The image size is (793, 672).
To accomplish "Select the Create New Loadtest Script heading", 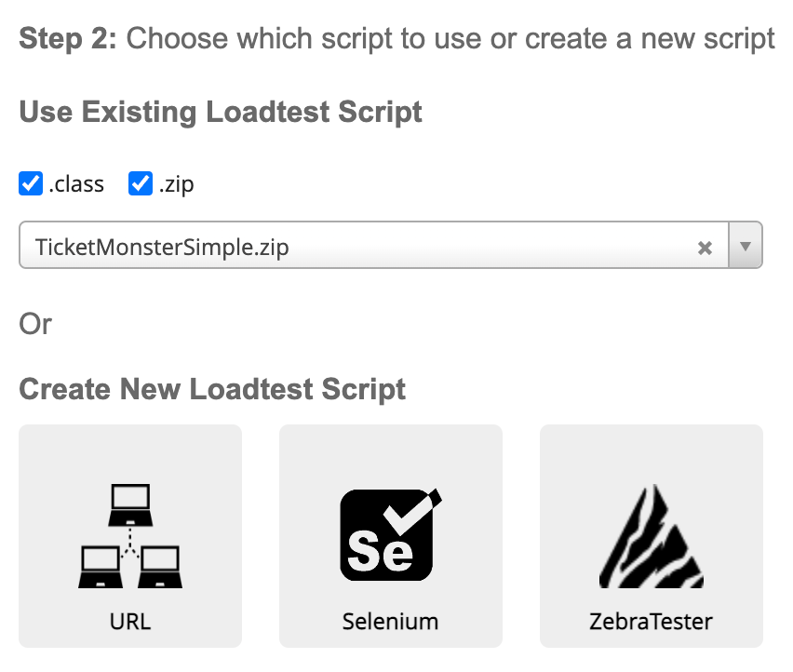I will click(x=212, y=390).
